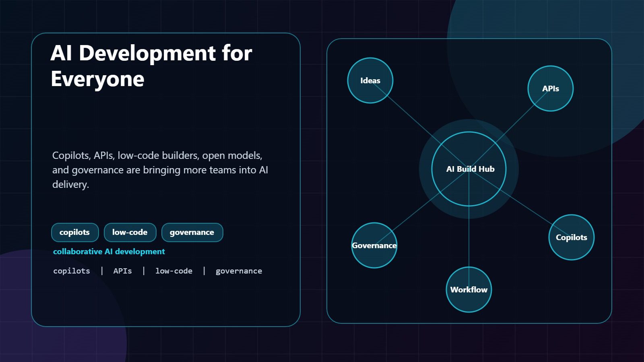
Task: Click 'low-code' in the monospace footer line
Action: click(x=174, y=271)
